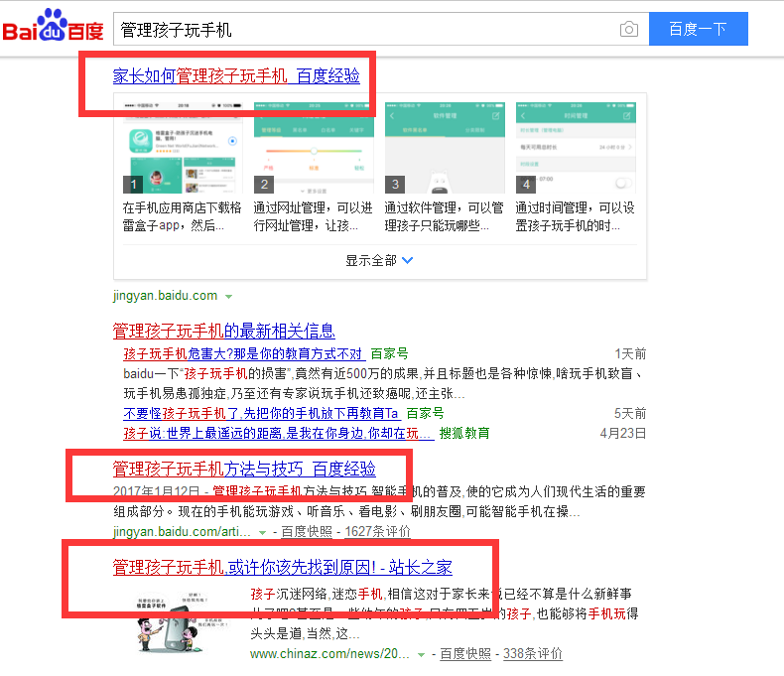Click the green jingyan.baidu.com URL
The image size is (784, 676).
(165, 296)
